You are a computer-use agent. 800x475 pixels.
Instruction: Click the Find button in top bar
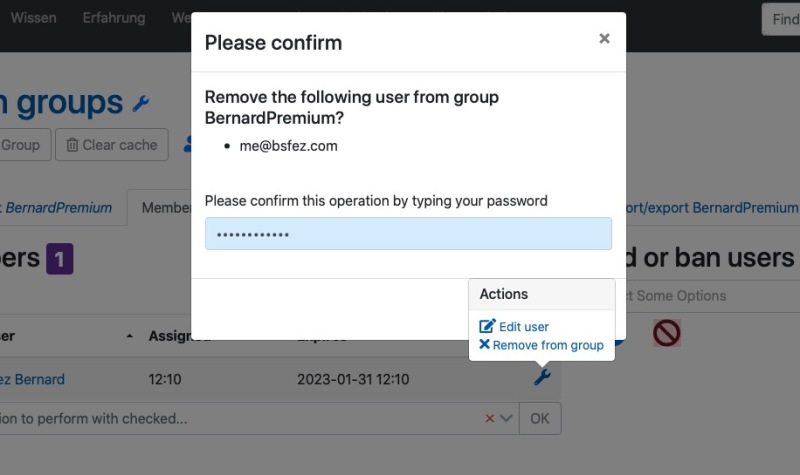click(782, 19)
